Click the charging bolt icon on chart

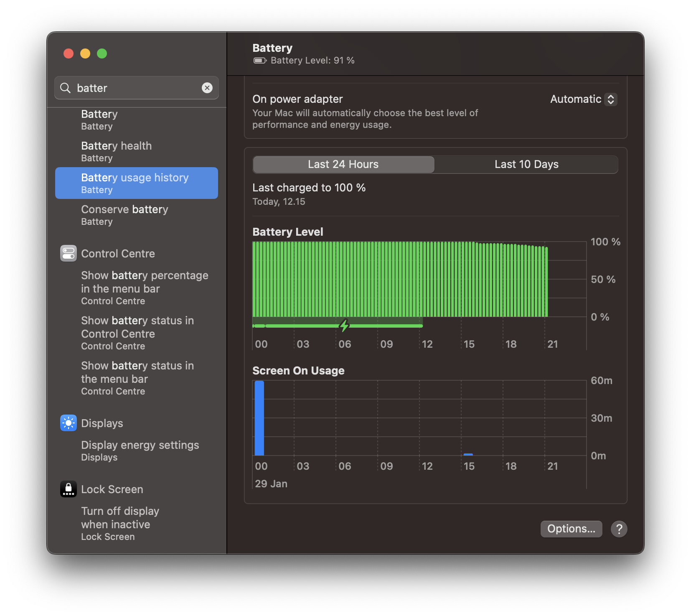[x=344, y=325]
